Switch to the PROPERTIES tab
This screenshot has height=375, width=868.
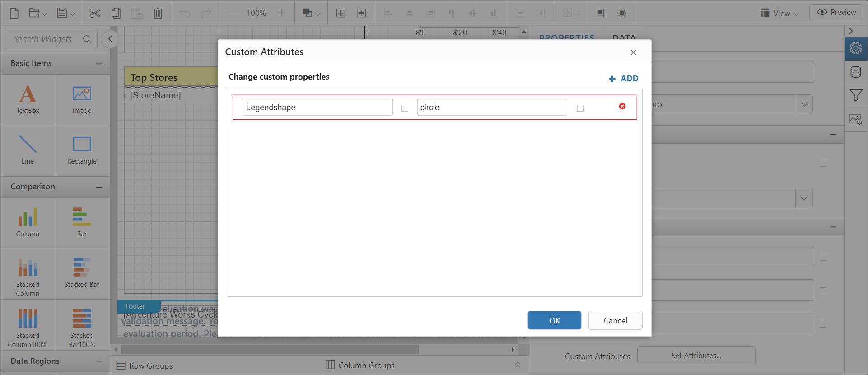(x=566, y=37)
